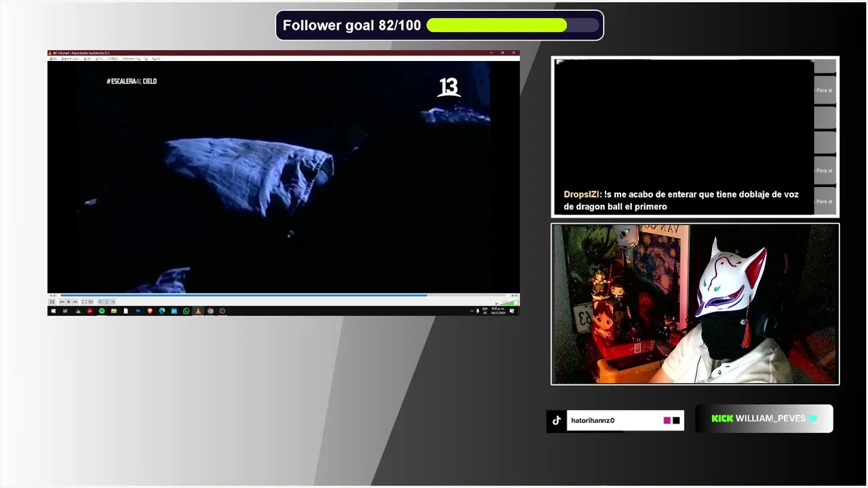Open the Reproducción menu in VLC
Screen dimensions: 868x488
71,58
